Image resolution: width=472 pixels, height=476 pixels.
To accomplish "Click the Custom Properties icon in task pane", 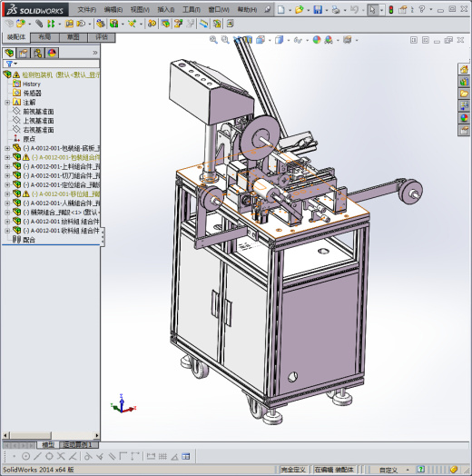I will point(464,130).
